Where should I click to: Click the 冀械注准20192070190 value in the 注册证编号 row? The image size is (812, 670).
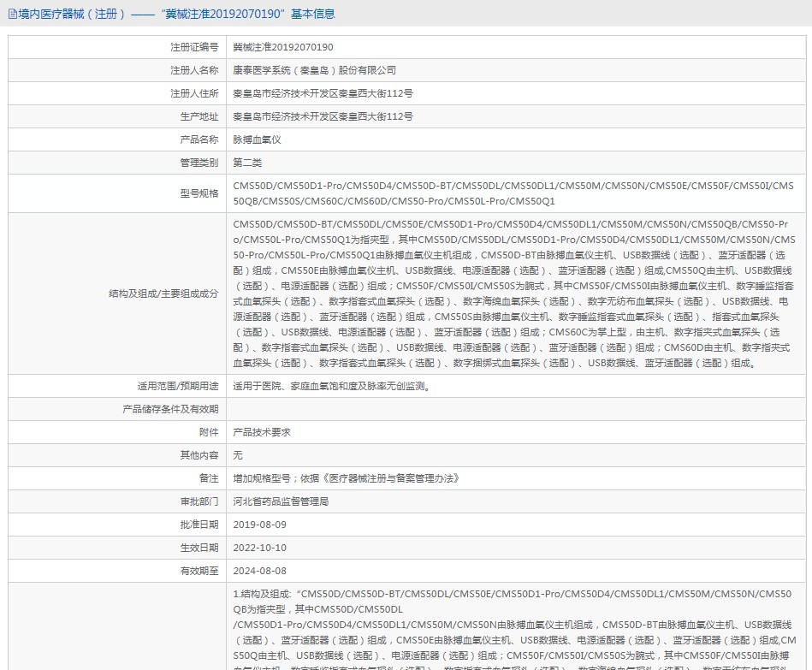(x=282, y=47)
